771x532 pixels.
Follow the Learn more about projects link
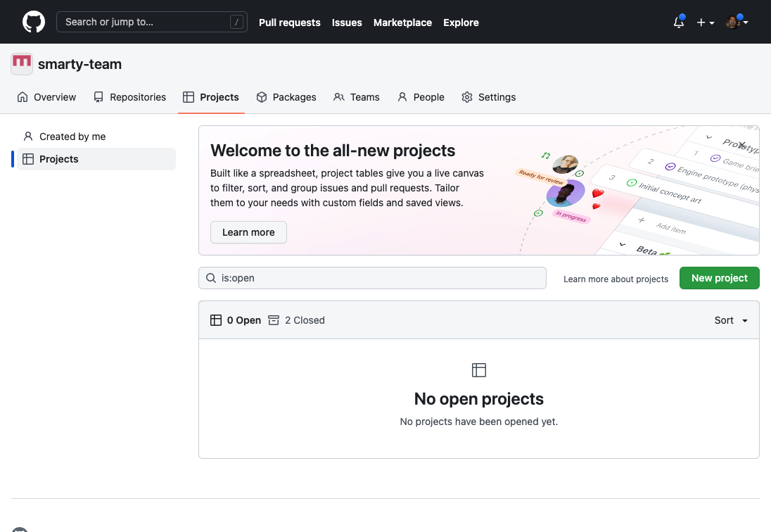pos(616,279)
